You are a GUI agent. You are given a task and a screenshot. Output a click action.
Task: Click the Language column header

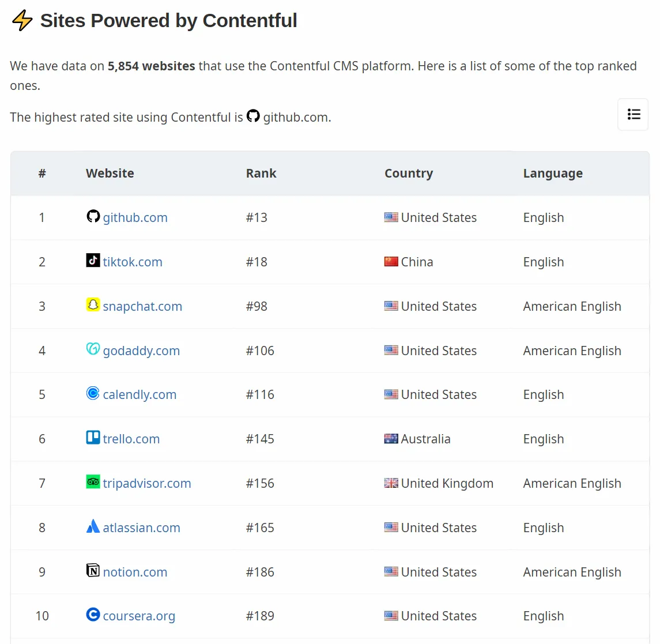[x=553, y=174]
